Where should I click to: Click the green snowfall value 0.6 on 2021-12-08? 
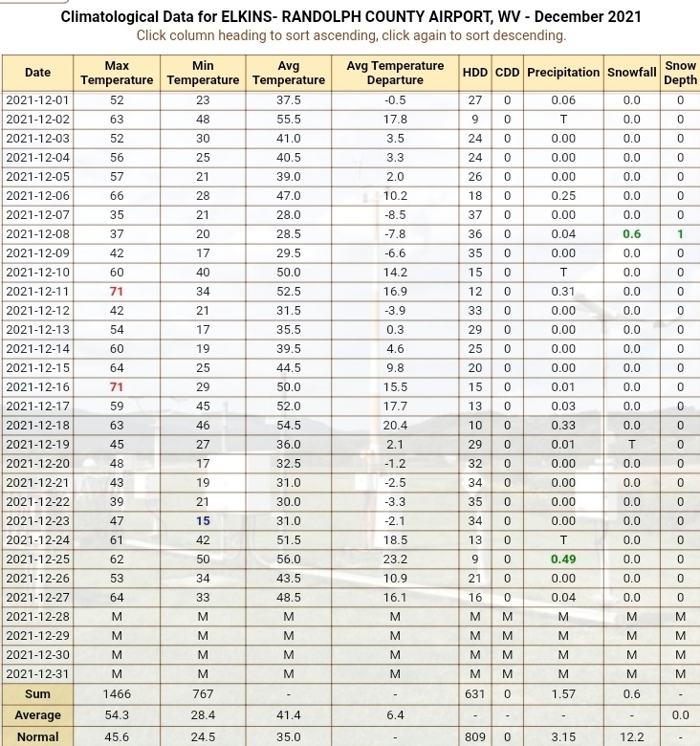(631, 234)
